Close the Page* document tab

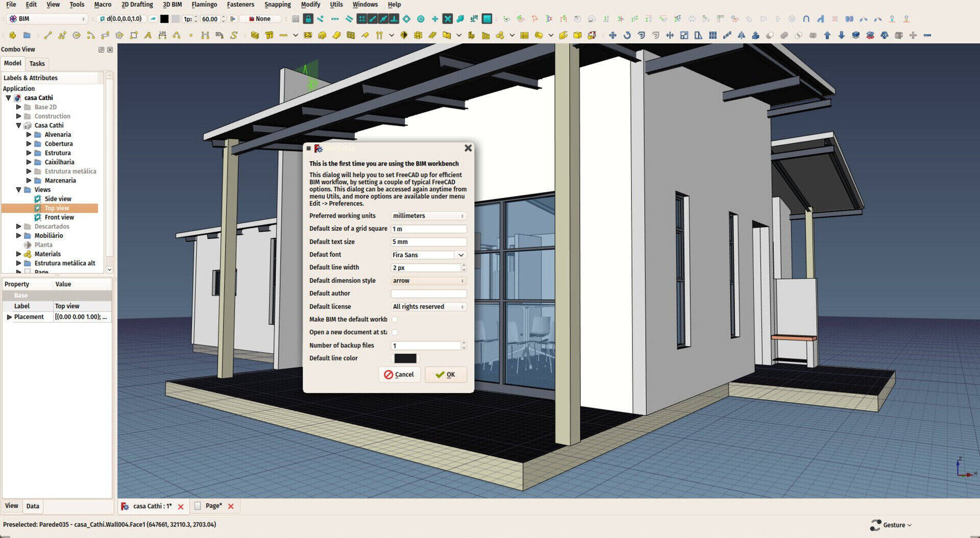click(x=231, y=506)
